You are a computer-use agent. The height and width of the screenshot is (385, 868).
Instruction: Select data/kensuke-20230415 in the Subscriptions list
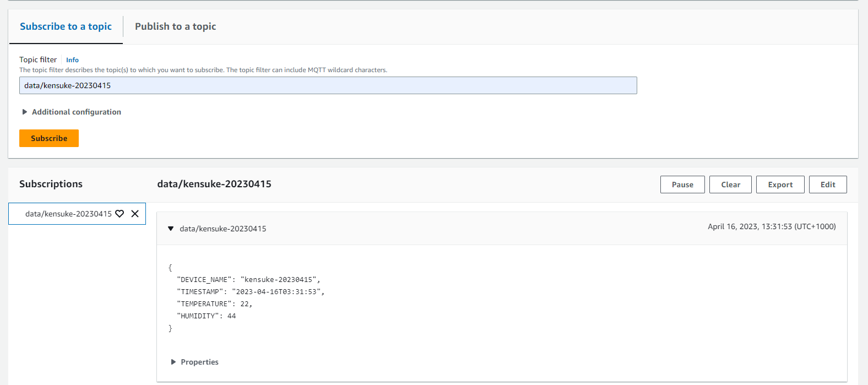point(68,214)
